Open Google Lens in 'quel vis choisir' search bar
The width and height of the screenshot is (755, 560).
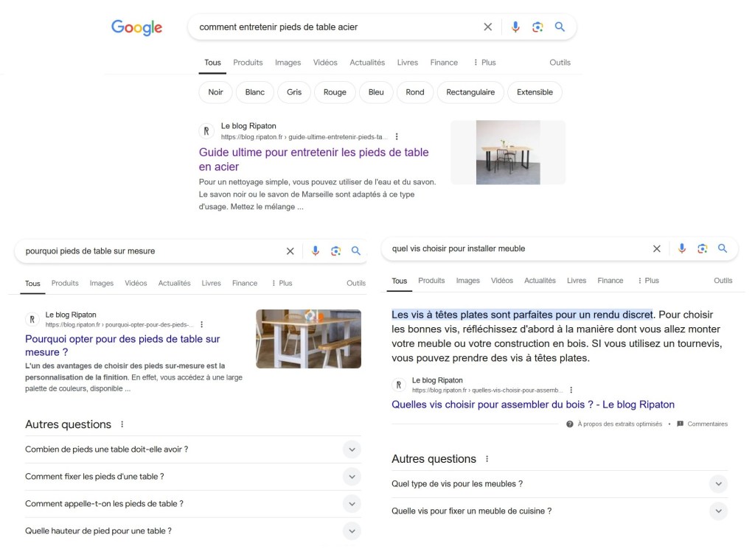[x=702, y=249]
